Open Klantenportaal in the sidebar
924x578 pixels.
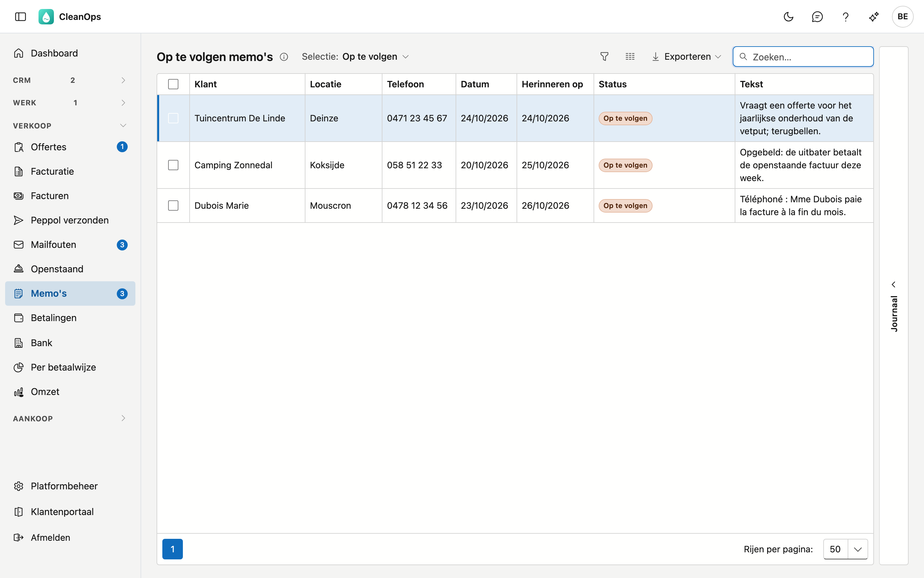[70, 512]
